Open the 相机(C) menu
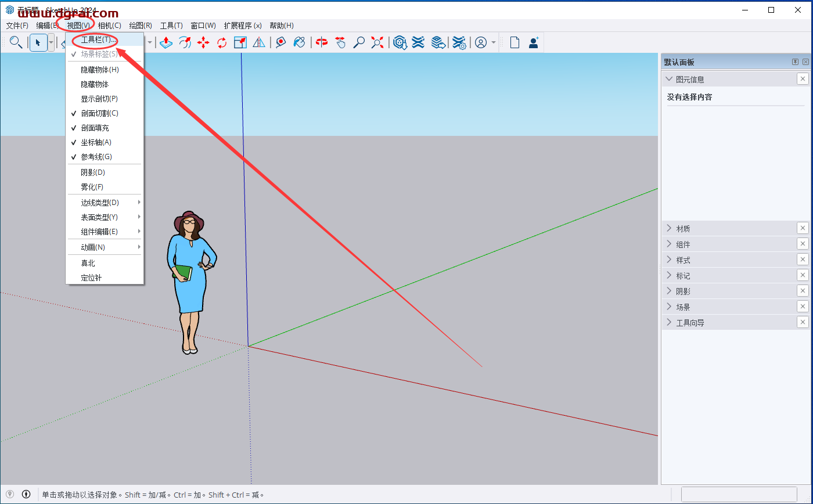The width and height of the screenshot is (813, 504). (x=109, y=26)
